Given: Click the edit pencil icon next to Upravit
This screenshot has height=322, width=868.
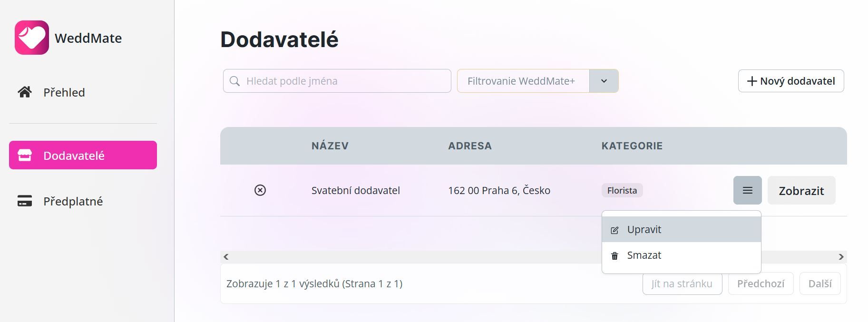Looking at the screenshot, I should click(614, 230).
